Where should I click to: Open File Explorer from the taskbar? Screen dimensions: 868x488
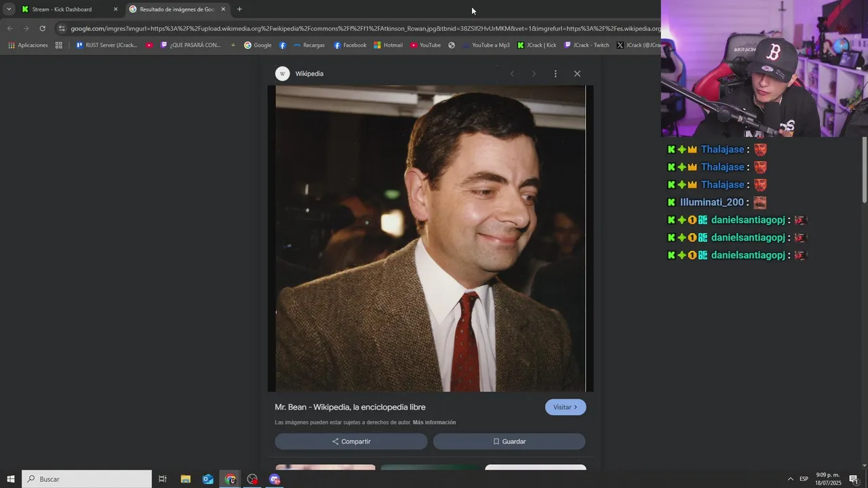click(x=186, y=479)
